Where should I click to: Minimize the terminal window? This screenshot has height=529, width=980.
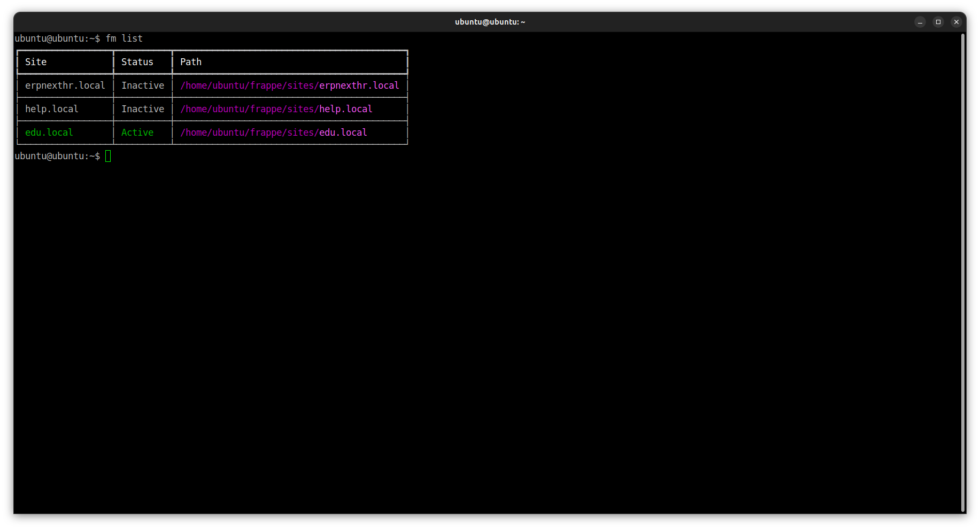tap(920, 22)
